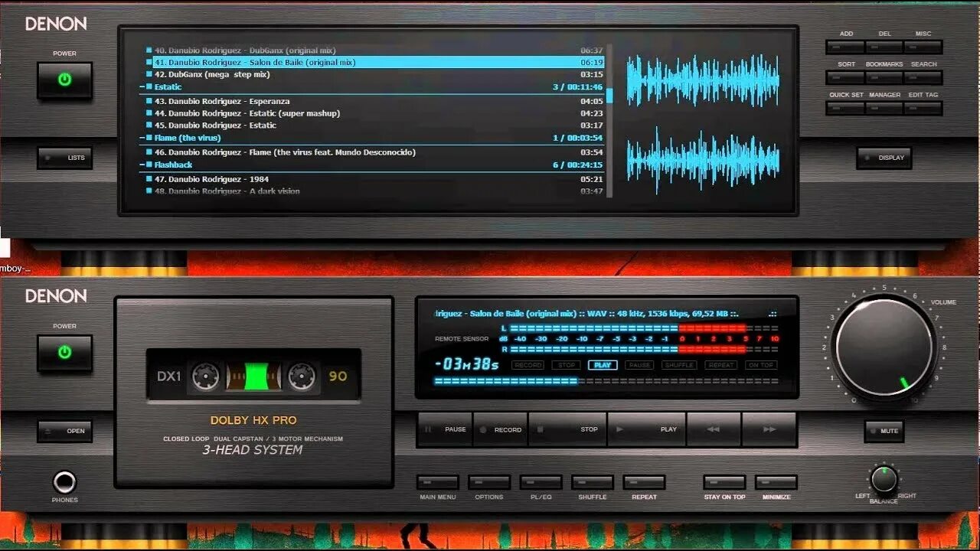Click the DISPLAY button

[884, 158]
